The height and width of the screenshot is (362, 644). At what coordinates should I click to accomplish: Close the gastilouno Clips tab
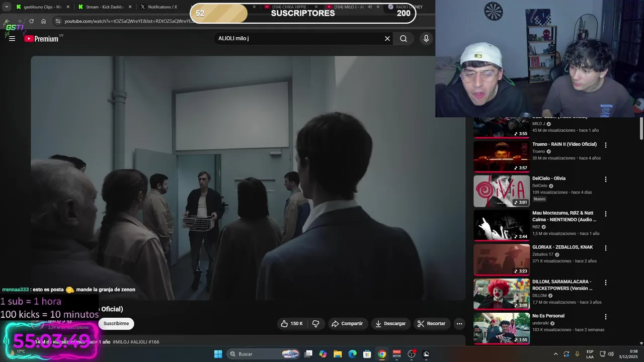pos(68,7)
